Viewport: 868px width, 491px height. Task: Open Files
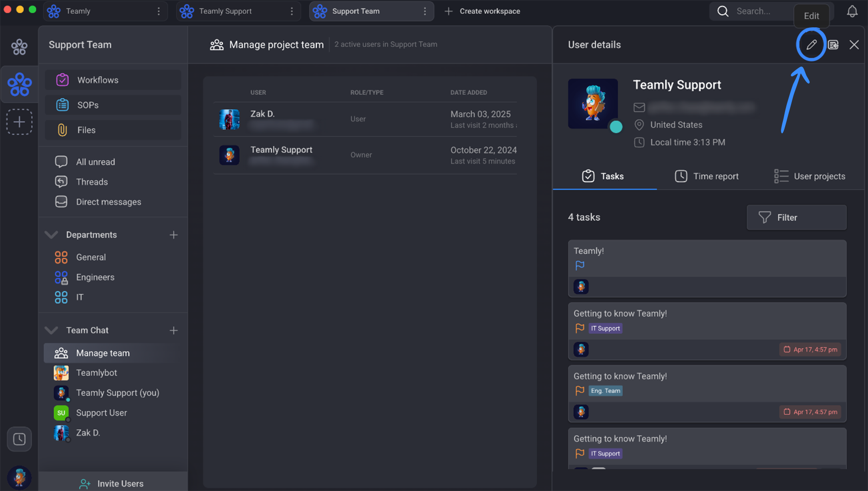click(x=113, y=130)
